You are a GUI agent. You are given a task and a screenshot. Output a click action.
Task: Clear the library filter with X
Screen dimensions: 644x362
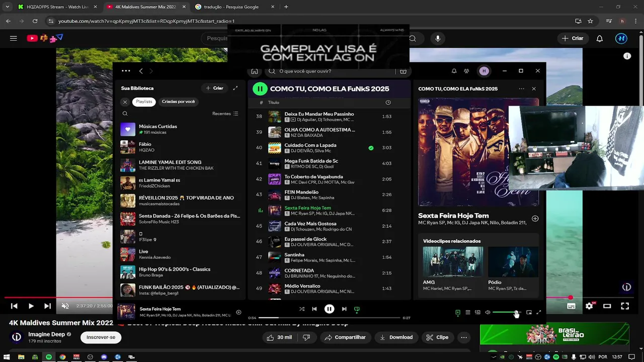point(125,102)
